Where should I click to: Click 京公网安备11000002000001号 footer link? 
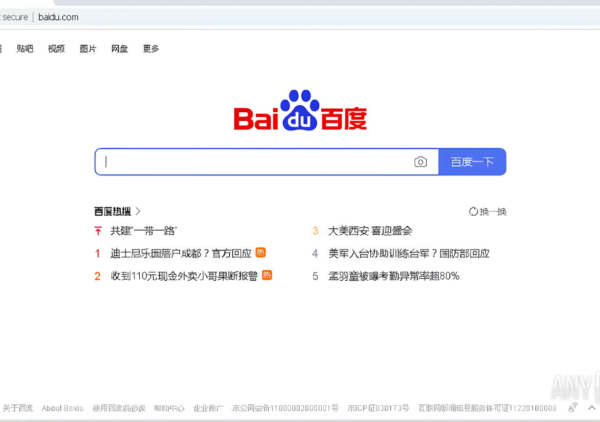click(x=285, y=408)
